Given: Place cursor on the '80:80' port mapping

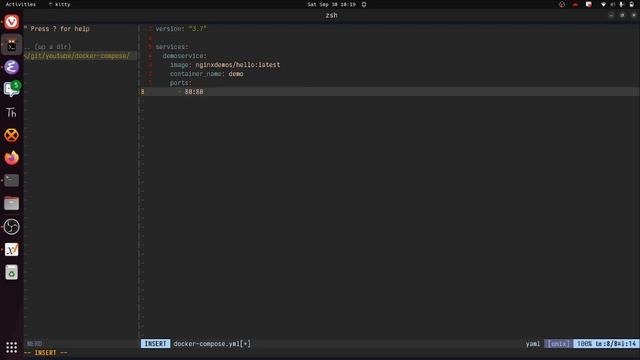Looking at the screenshot, I should [194, 91].
